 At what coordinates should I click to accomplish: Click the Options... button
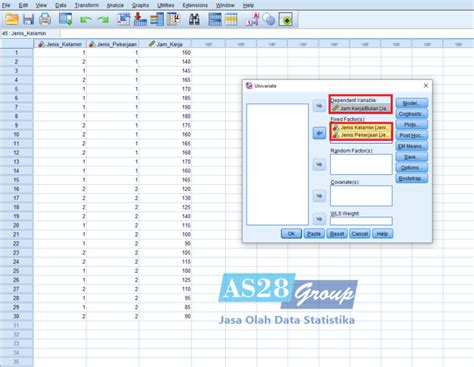pyautogui.click(x=412, y=167)
